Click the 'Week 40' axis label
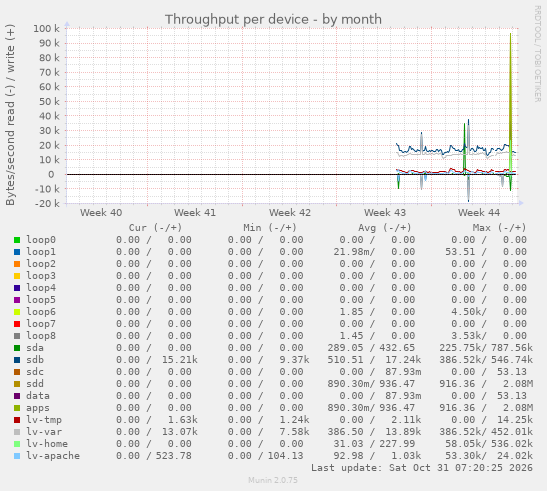547x491 pixels. coord(101,213)
